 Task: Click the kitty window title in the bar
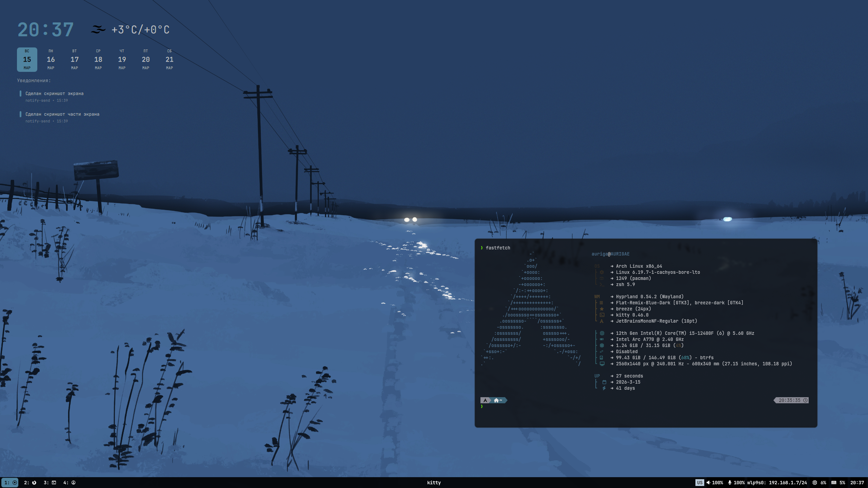click(x=434, y=483)
